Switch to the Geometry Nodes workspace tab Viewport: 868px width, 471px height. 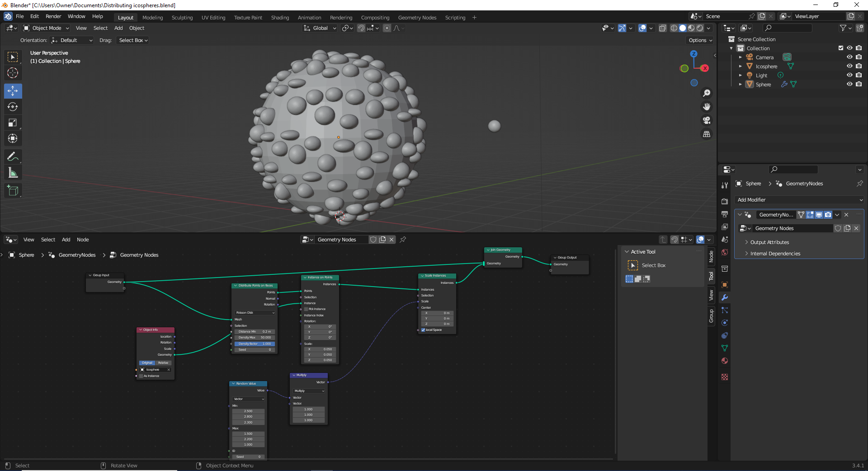click(417, 18)
